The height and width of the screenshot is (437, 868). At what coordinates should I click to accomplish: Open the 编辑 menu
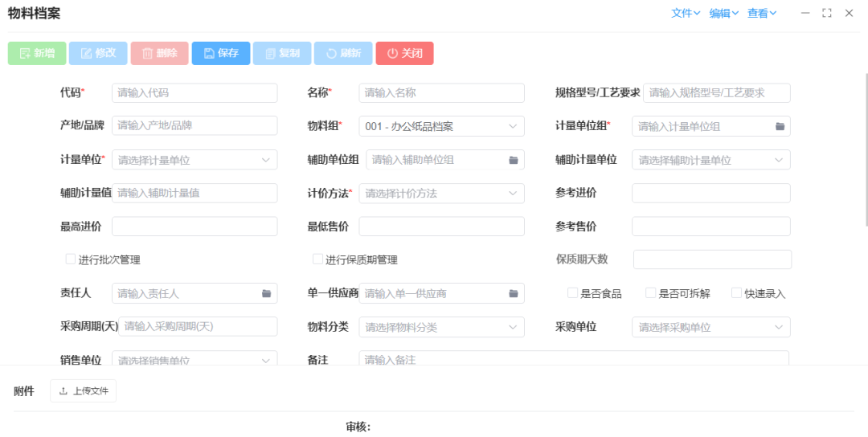[x=723, y=14]
